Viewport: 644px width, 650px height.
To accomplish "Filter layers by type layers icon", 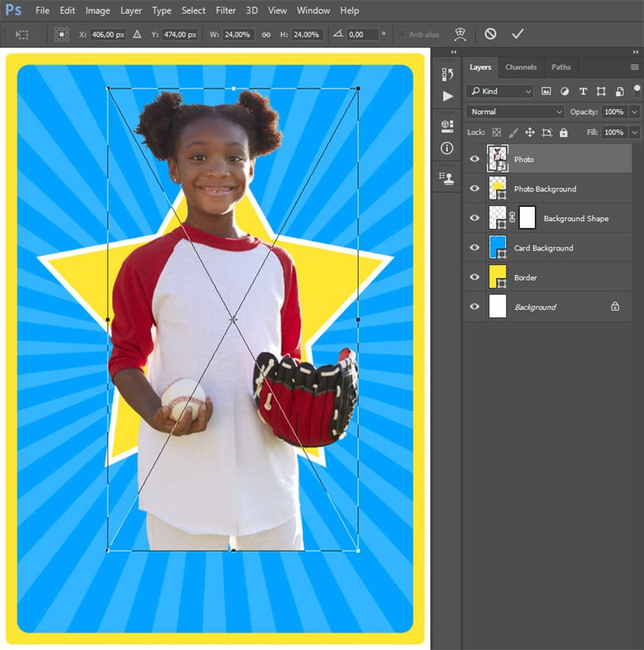I will 583,91.
